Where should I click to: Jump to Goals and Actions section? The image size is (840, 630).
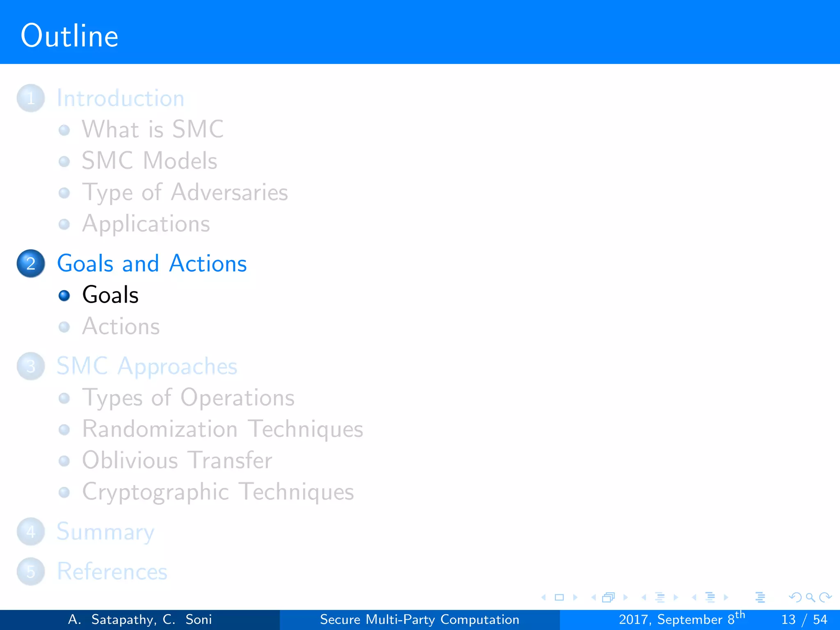point(152,263)
